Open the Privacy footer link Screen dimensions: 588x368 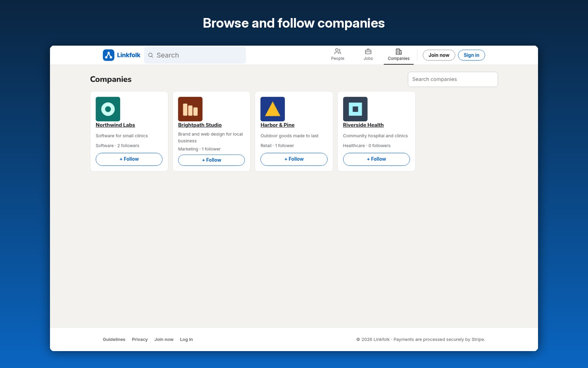click(x=140, y=340)
